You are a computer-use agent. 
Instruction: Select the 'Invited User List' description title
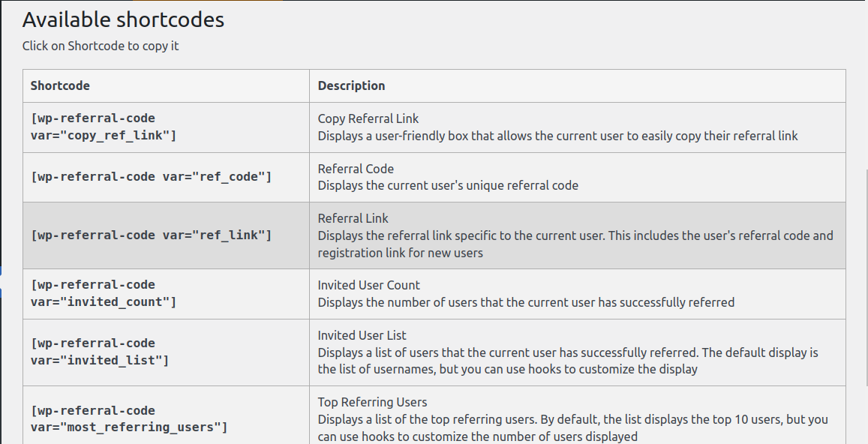tap(362, 335)
